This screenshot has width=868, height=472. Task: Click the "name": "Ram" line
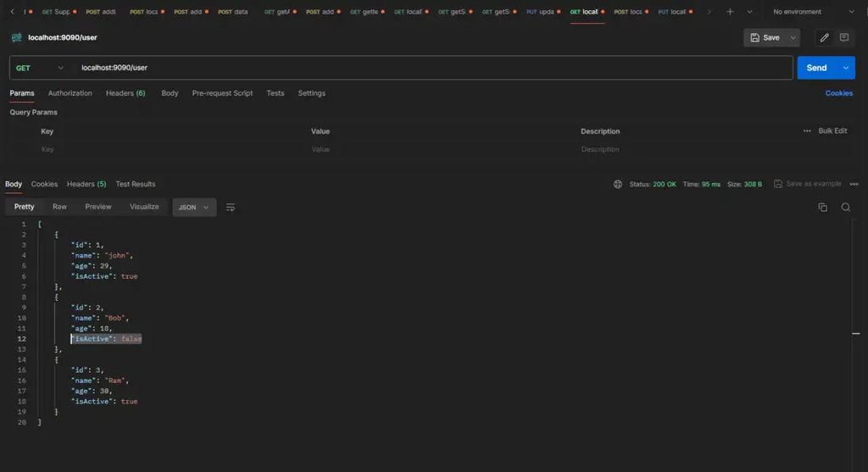tap(100, 380)
